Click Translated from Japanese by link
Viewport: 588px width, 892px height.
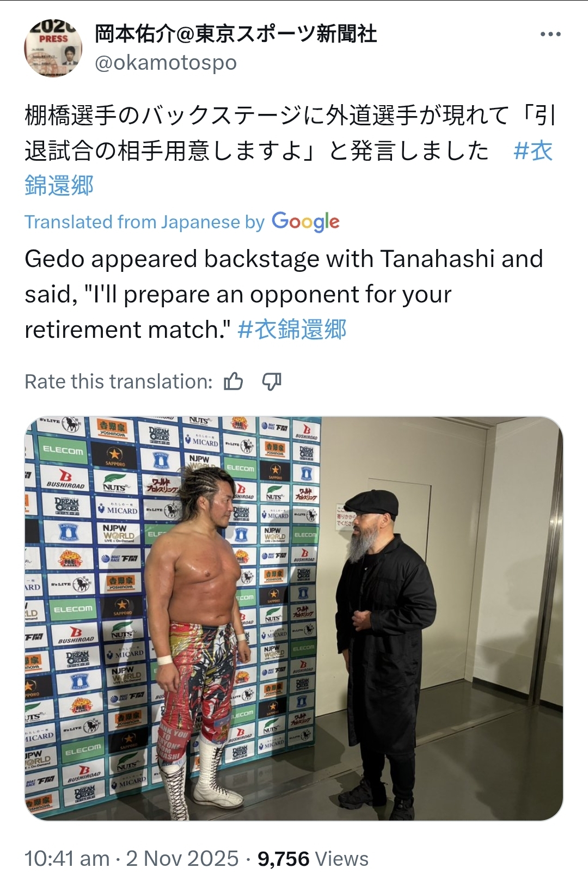[145, 222]
